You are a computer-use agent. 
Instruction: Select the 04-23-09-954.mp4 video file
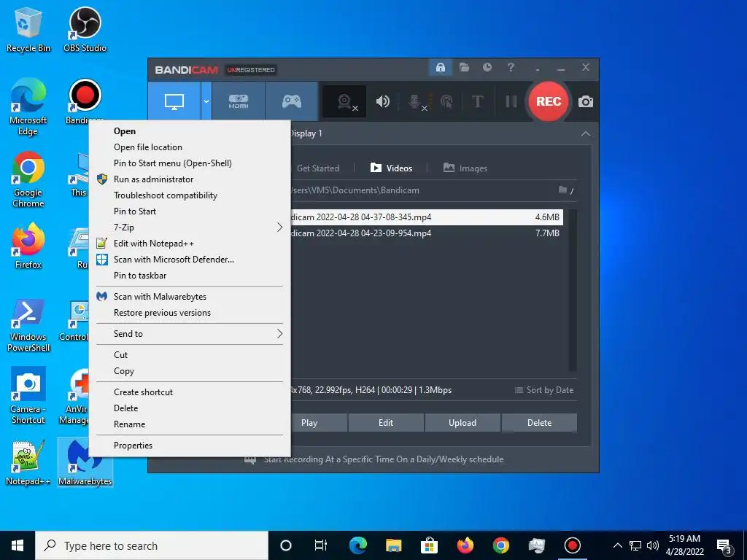pos(427,233)
